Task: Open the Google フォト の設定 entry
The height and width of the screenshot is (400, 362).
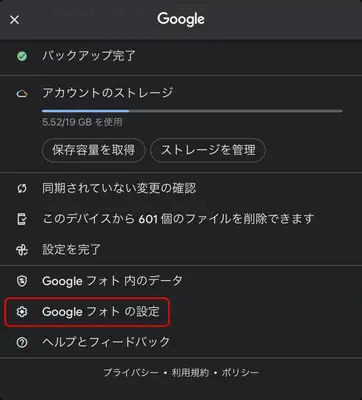Action: coord(88,312)
